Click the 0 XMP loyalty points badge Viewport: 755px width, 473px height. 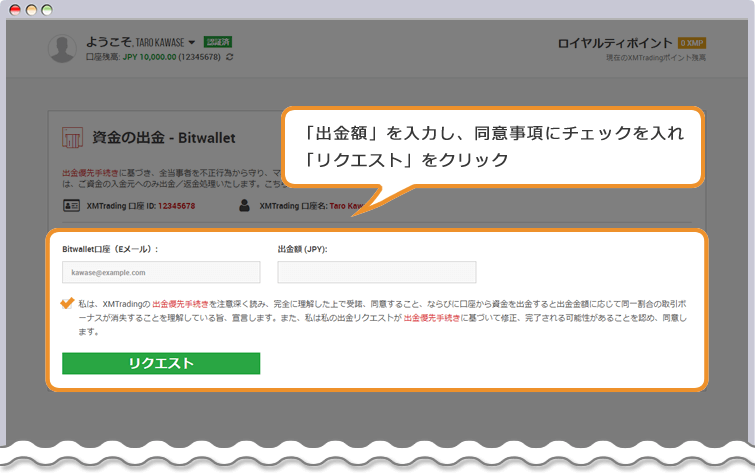click(691, 43)
